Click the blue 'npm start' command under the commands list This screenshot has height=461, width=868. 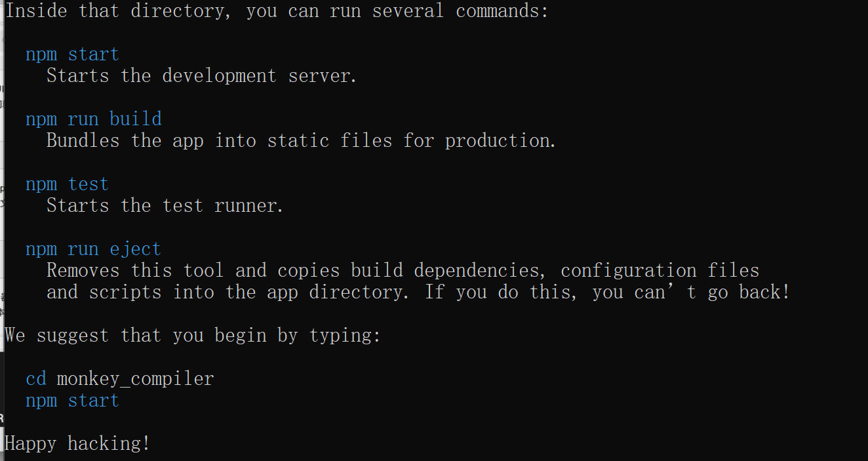[x=72, y=54]
